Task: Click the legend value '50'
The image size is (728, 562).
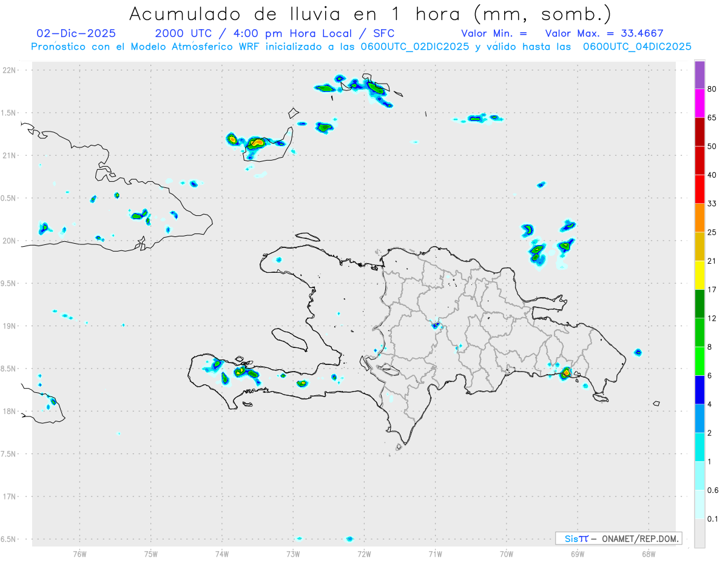Action: [712, 146]
